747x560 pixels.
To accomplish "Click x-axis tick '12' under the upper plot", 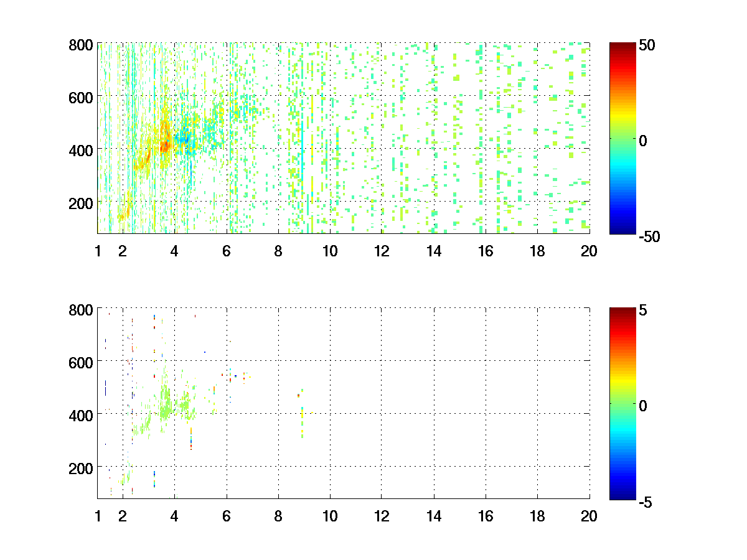I will click(x=382, y=251).
